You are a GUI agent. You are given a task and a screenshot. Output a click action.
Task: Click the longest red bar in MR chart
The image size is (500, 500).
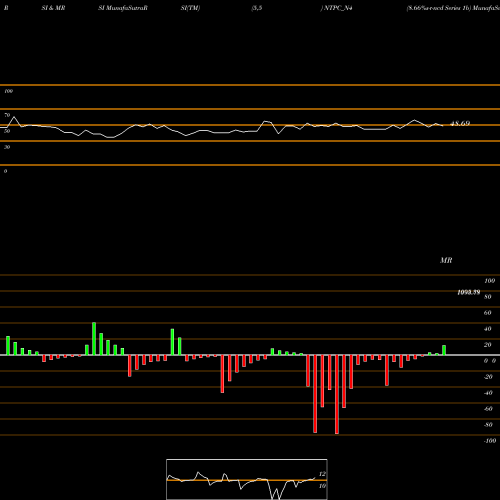pos(337,394)
